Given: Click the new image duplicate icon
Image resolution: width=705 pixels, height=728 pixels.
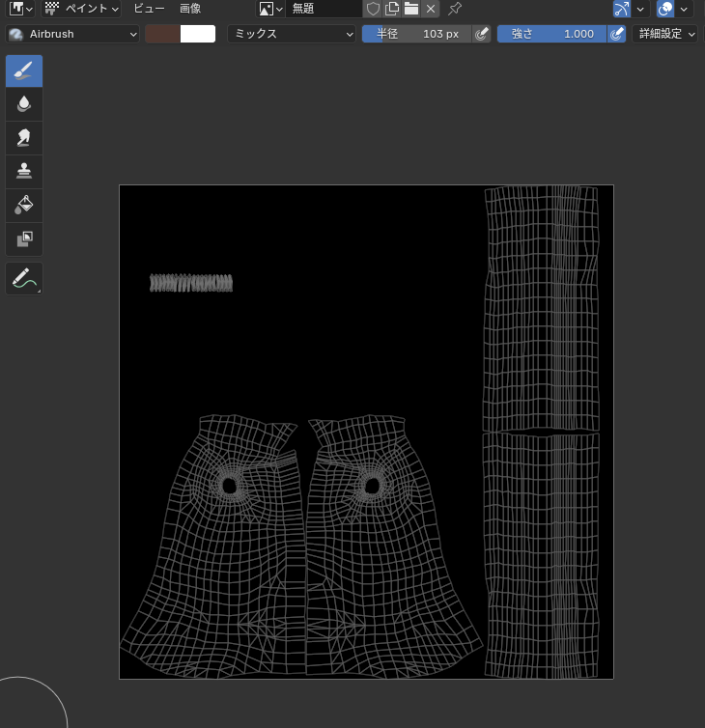Looking at the screenshot, I should 392,9.
